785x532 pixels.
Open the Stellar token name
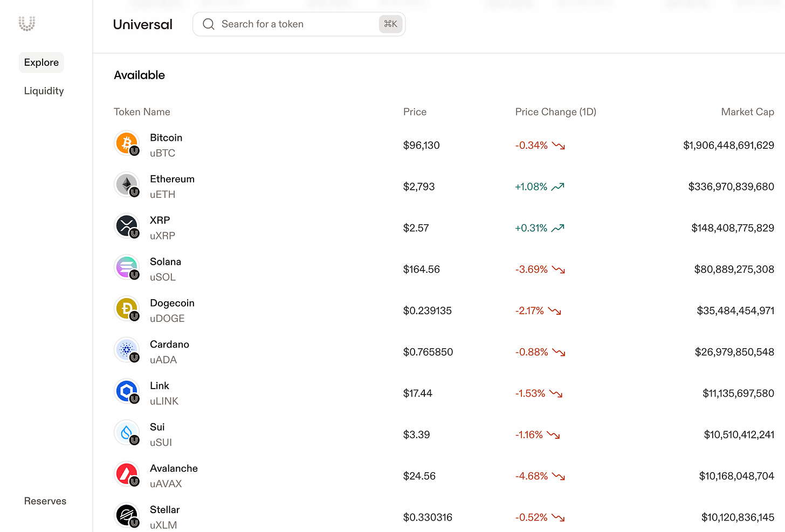tap(164, 510)
